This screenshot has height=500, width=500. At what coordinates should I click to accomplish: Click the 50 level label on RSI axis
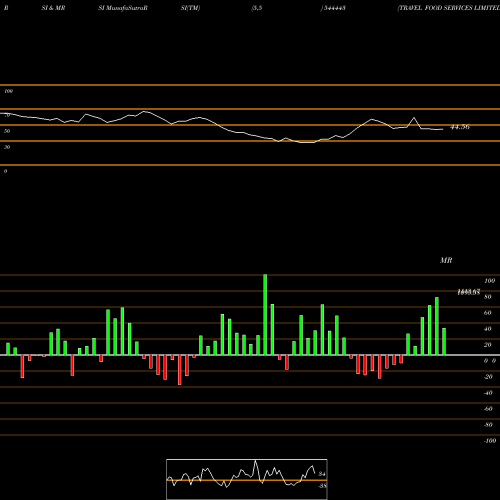click(x=7, y=131)
